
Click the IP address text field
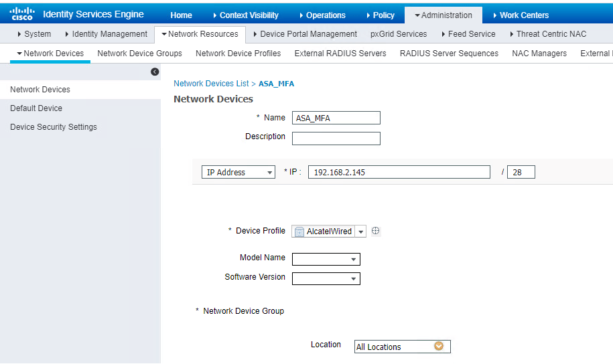click(x=399, y=173)
